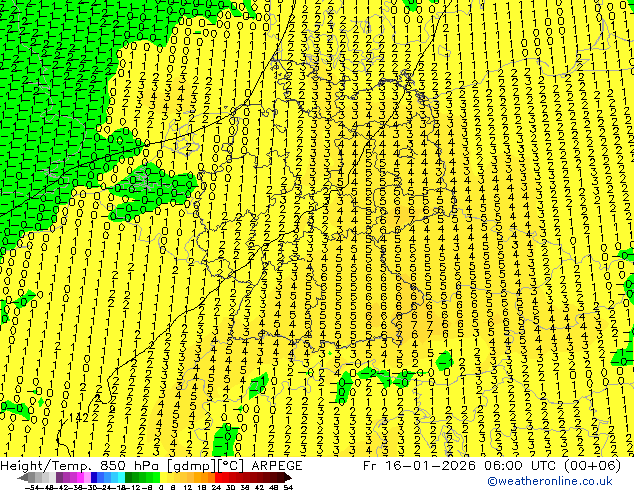
Task: Select the bright red legend swatch above 24
Action: [x=218, y=477]
